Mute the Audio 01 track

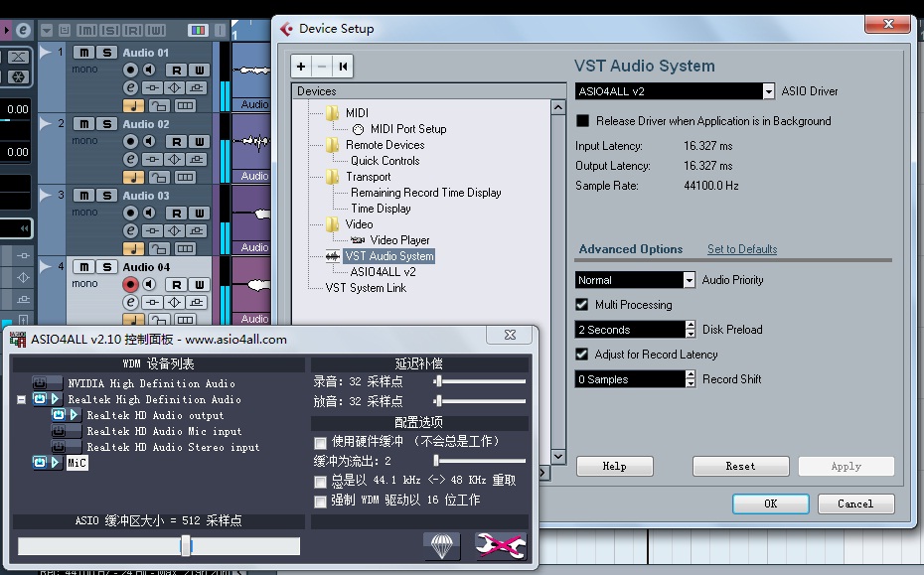(x=84, y=53)
